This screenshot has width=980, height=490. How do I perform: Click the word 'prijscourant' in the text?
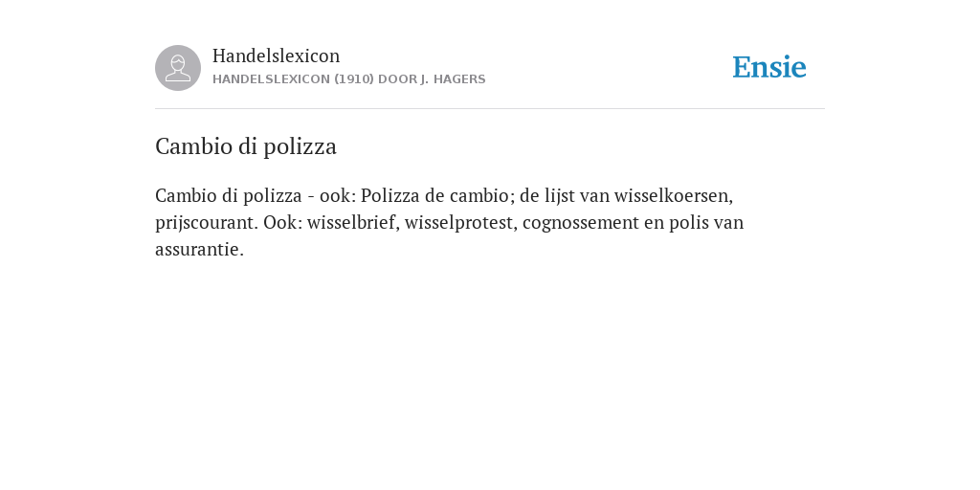205,223
